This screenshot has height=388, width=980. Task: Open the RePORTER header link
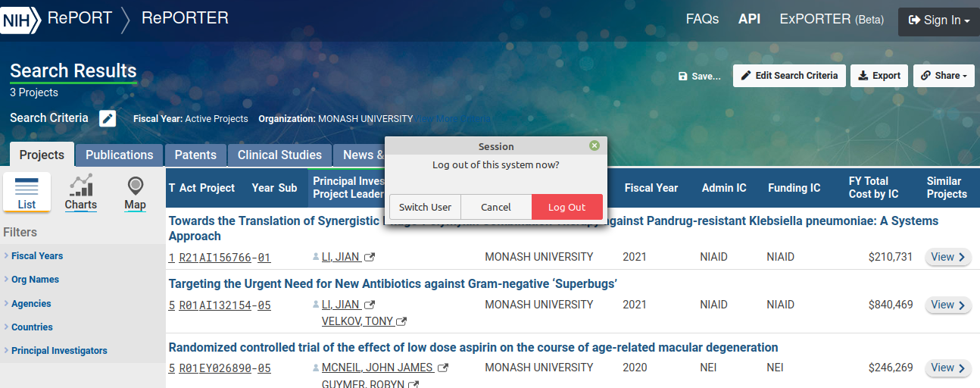click(185, 18)
